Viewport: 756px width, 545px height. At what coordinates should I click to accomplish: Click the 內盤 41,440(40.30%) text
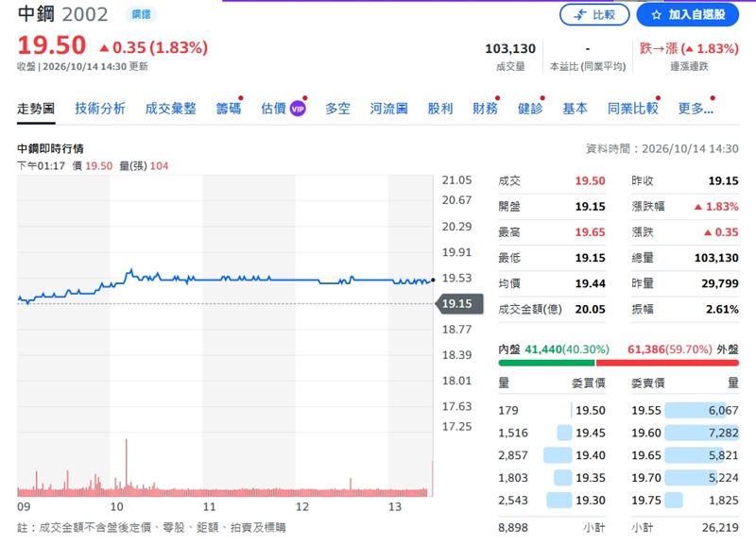coord(554,349)
